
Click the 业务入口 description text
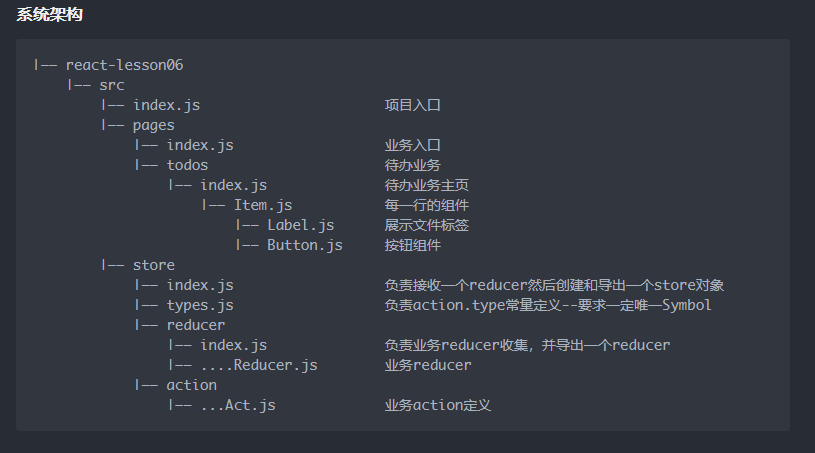413,145
